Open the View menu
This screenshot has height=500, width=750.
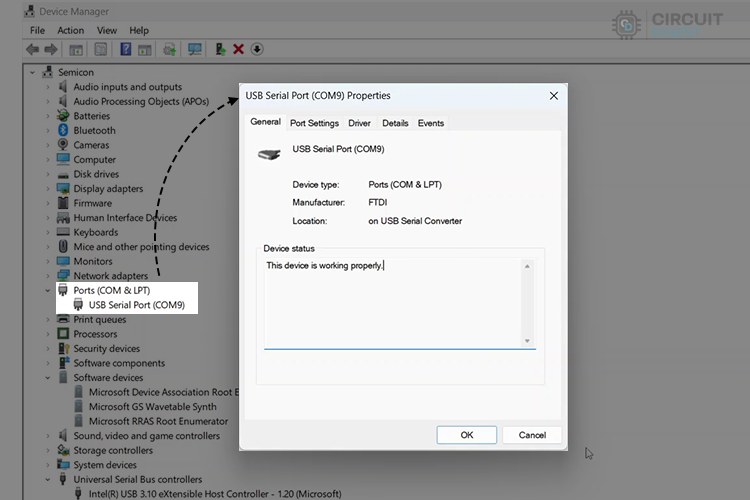tap(107, 30)
